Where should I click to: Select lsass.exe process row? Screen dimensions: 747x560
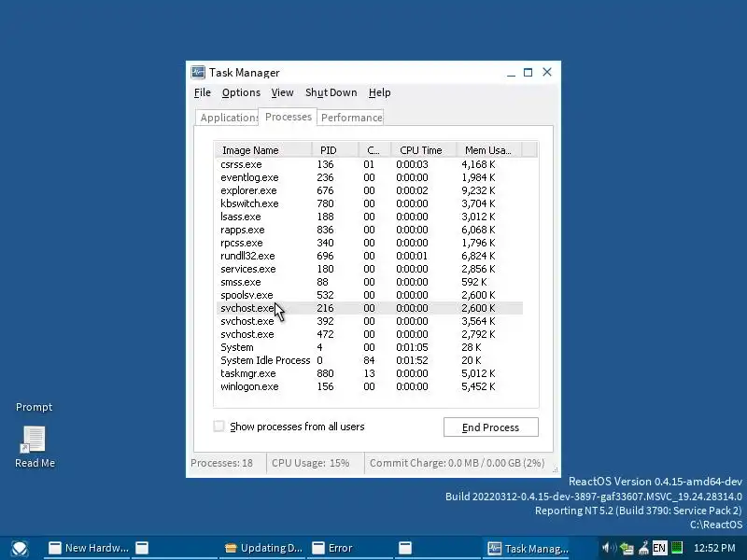370,217
